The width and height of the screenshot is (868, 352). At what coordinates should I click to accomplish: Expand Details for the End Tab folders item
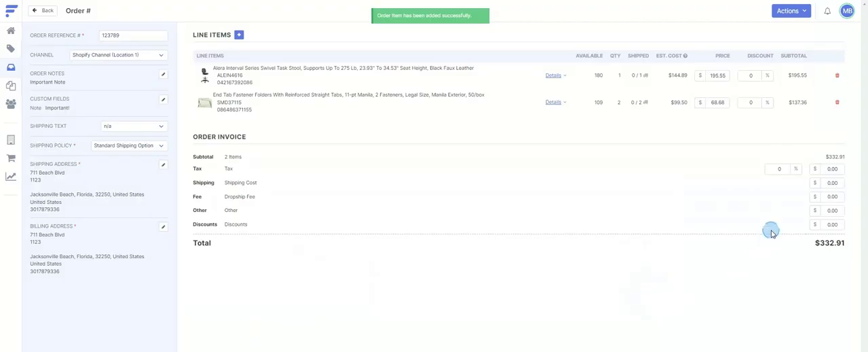tap(555, 103)
